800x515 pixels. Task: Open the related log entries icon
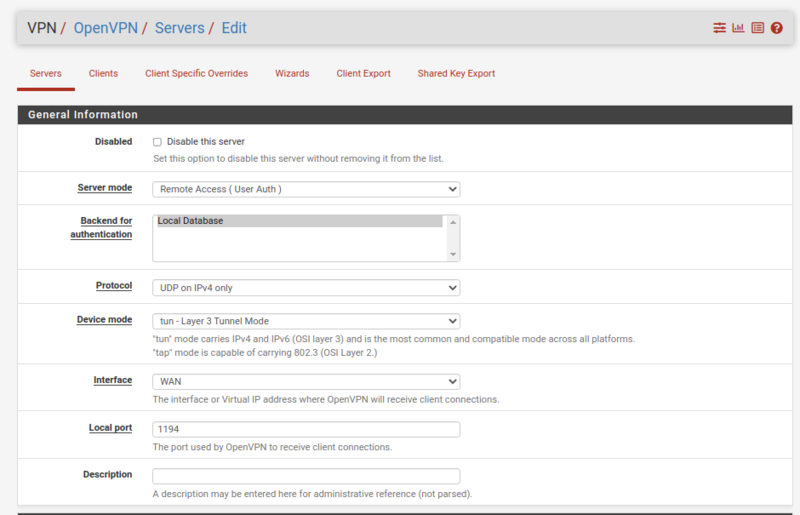click(x=757, y=28)
